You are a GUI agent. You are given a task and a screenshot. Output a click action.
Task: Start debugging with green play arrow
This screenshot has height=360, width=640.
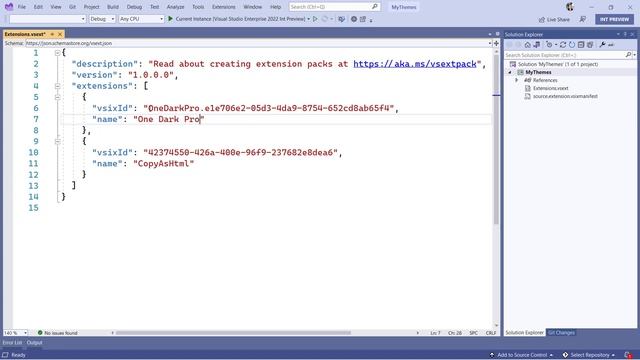coord(171,19)
